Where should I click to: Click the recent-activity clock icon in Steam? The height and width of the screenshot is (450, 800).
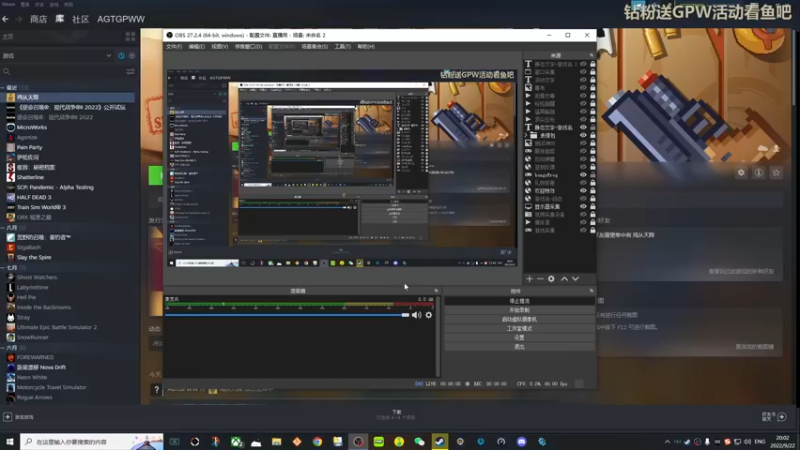121,56
